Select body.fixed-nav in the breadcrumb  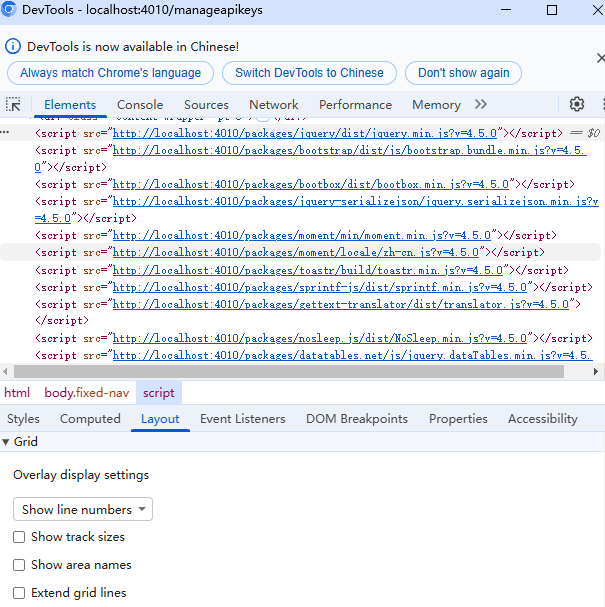[x=87, y=393]
